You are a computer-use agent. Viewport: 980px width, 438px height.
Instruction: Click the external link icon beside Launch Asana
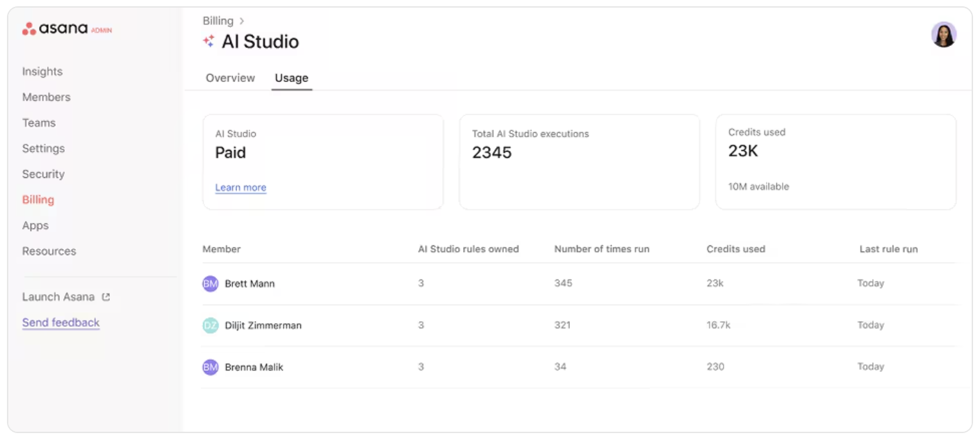[106, 297]
